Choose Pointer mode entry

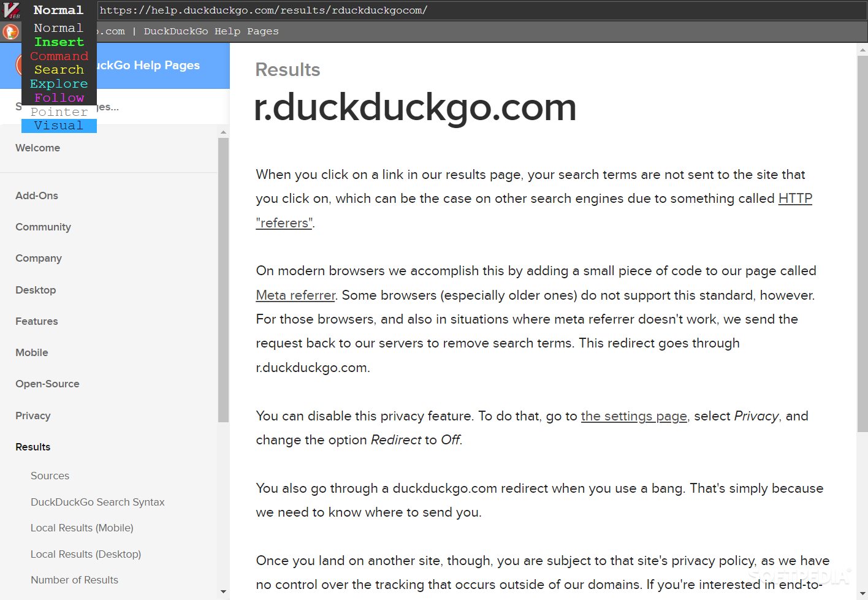coord(59,112)
